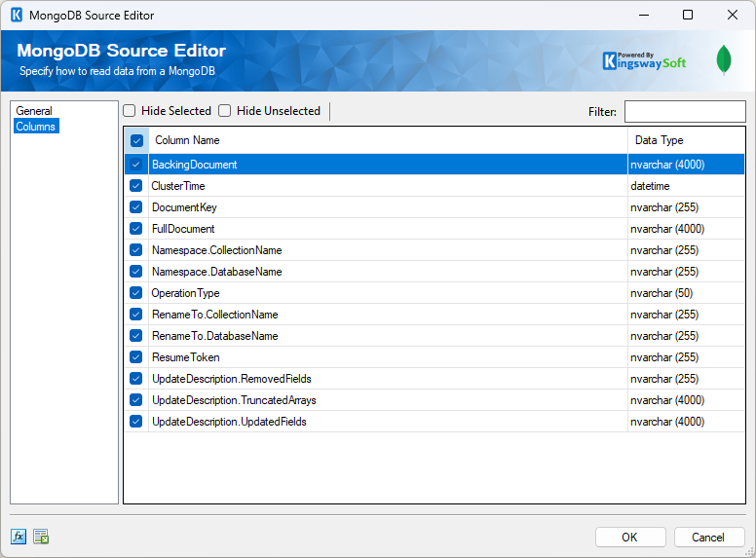Select the FullDocument column name
This screenshot has width=756, height=558.
click(x=183, y=229)
